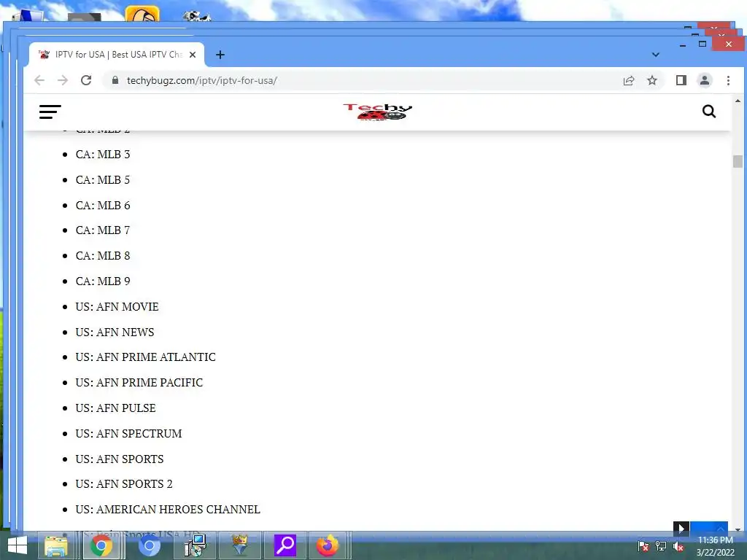Click the text US: AFN PRIME ATLANTIC

(146, 357)
